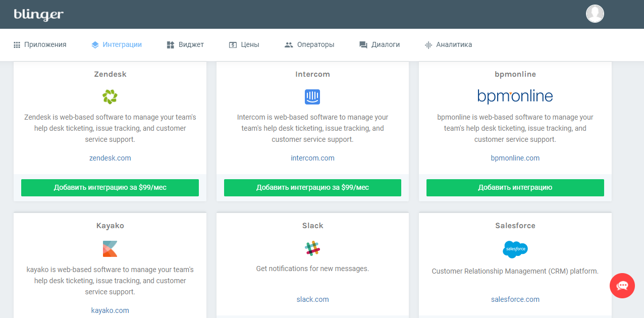Click the Zendesk green logo

(110, 96)
